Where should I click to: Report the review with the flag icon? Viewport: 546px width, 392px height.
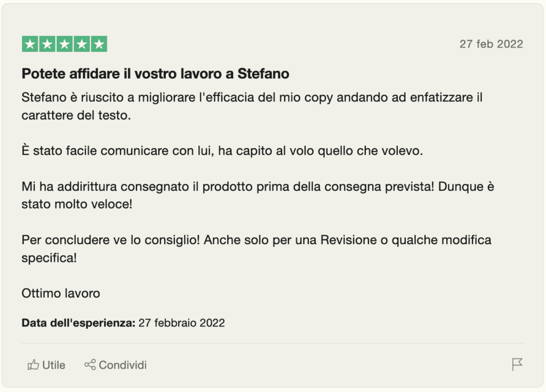[x=517, y=364]
